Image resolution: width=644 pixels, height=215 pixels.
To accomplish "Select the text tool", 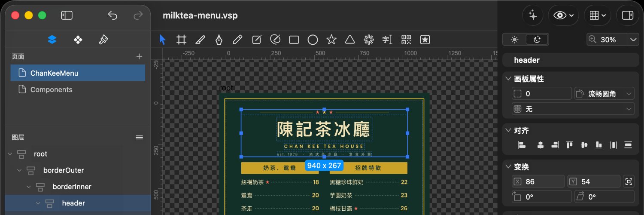I will pyautogui.click(x=387, y=40).
